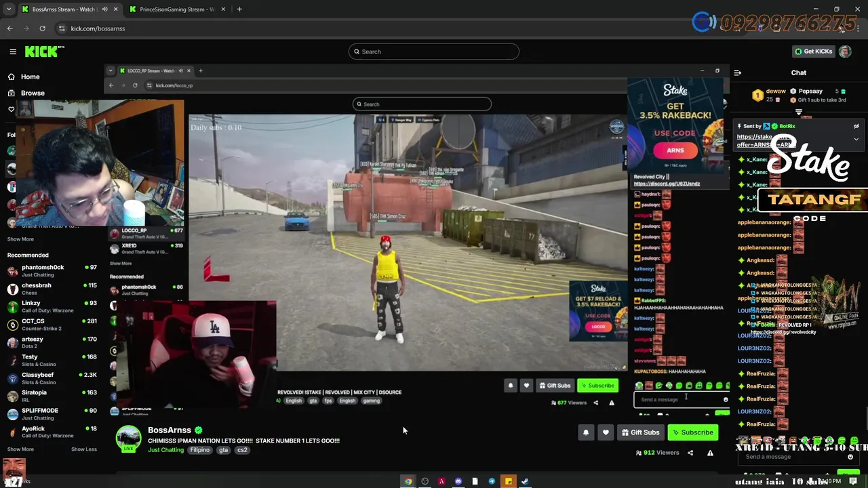Open AyoRick recommended channel
Viewport: 868px width, 488px height.
coord(52,432)
